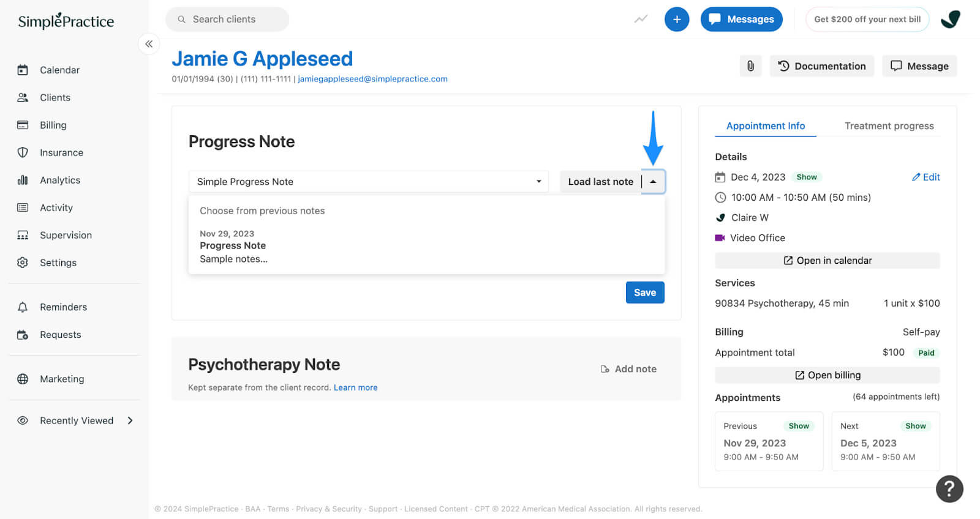Open the Calendar sidebar icon

click(x=23, y=70)
